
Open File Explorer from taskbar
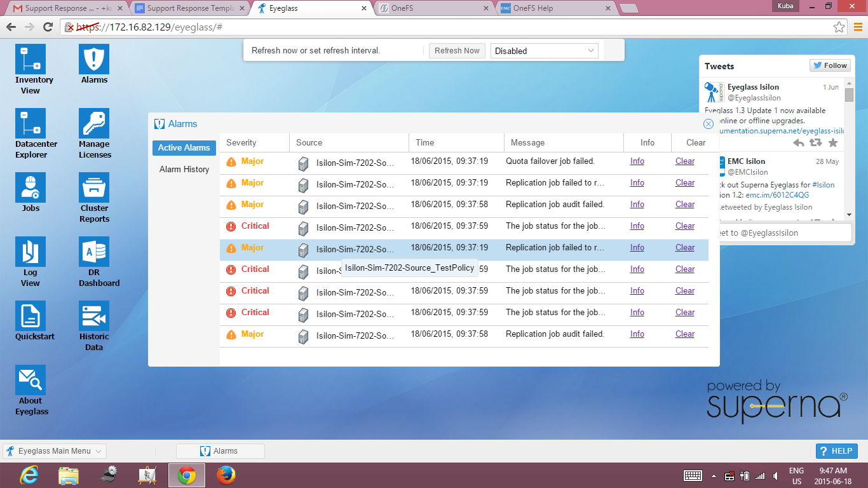point(69,475)
